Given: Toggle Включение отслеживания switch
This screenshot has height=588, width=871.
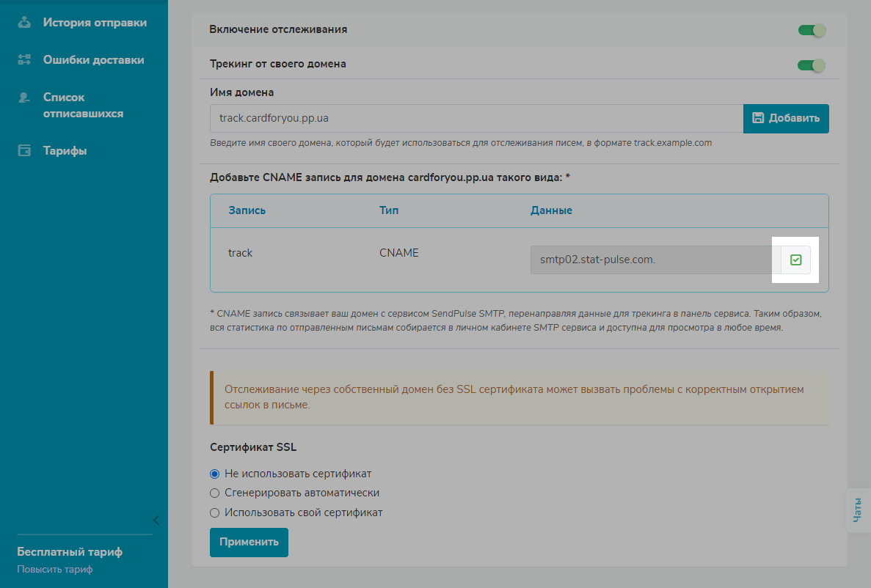Looking at the screenshot, I should (x=812, y=30).
